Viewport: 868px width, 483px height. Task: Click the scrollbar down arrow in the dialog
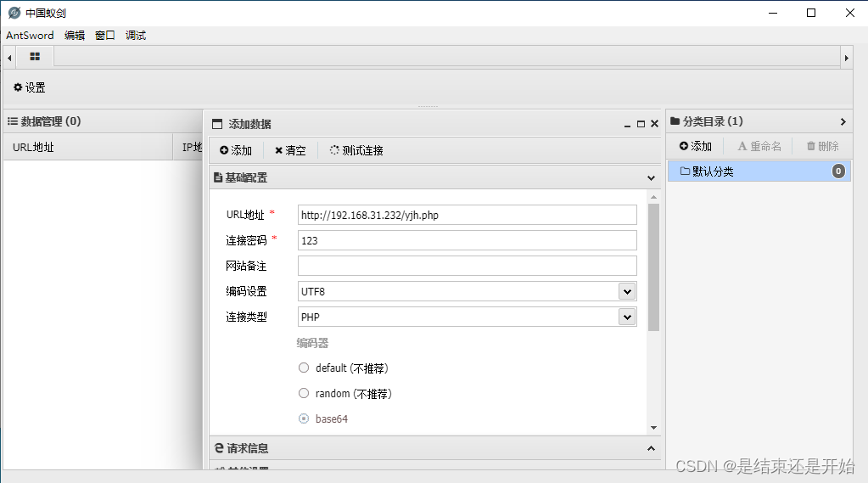[654, 428]
